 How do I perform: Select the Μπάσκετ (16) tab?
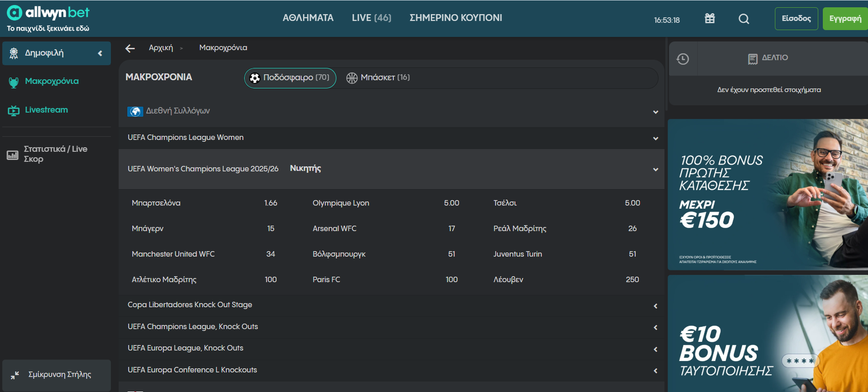(378, 78)
